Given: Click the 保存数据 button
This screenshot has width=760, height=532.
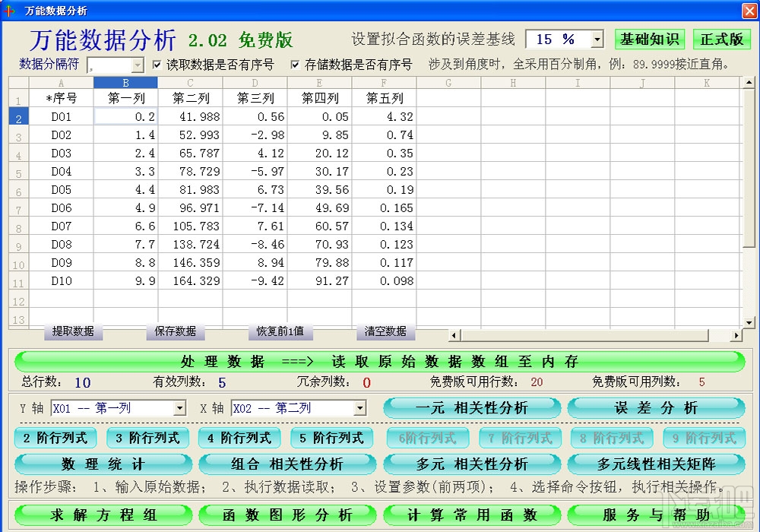Looking at the screenshot, I should (176, 331).
